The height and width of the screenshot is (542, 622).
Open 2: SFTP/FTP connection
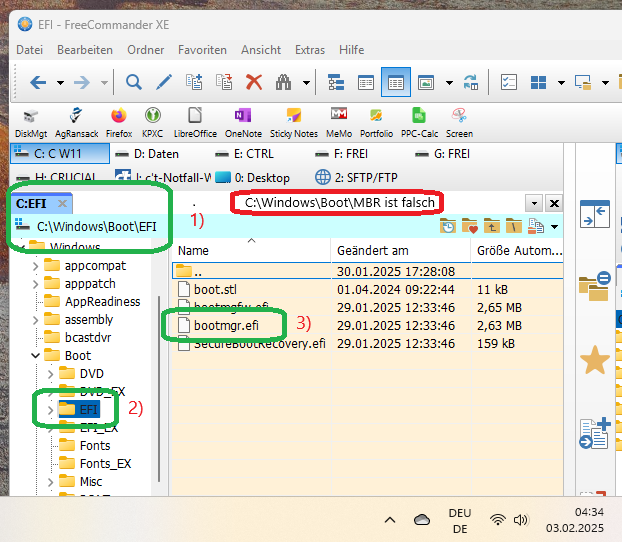pyautogui.click(x=356, y=177)
